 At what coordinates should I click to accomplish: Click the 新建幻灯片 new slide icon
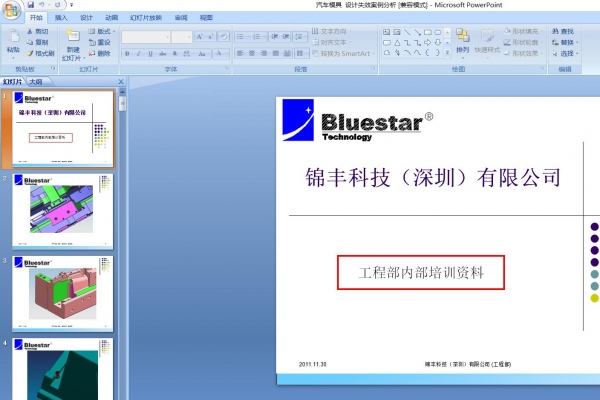tap(73, 36)
